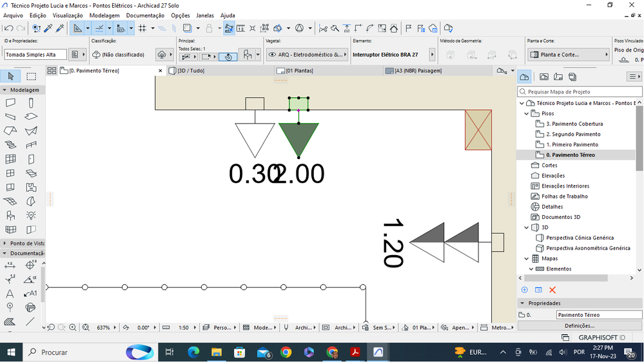
Task: Select the Line tool
Action: coord(30,321)
